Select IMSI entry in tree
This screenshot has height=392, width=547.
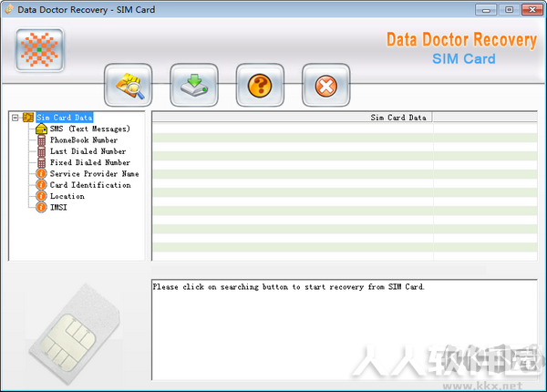pos(58,207)
